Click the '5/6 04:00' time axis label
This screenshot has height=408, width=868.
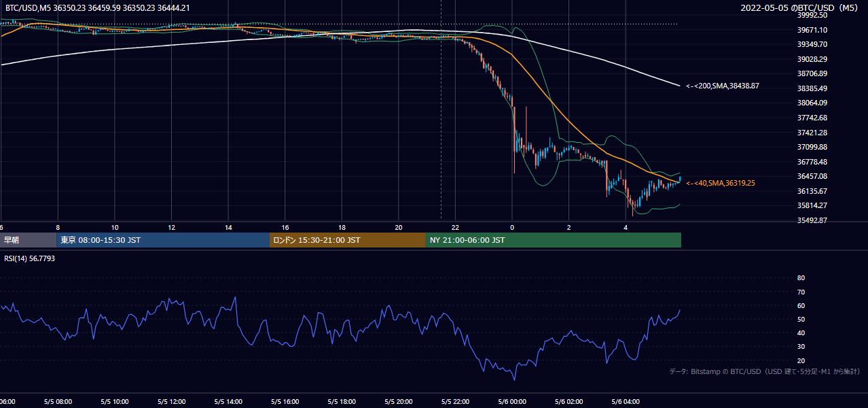[626, 402]
